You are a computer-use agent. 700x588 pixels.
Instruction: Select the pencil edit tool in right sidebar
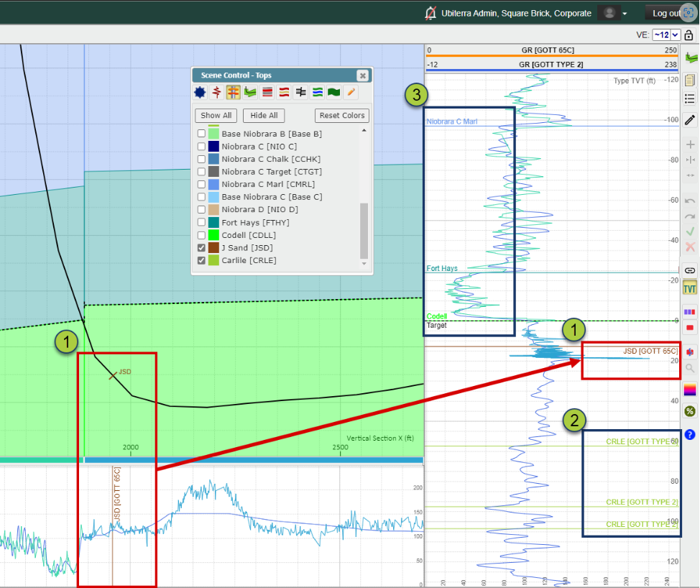[x=690, y=119]
